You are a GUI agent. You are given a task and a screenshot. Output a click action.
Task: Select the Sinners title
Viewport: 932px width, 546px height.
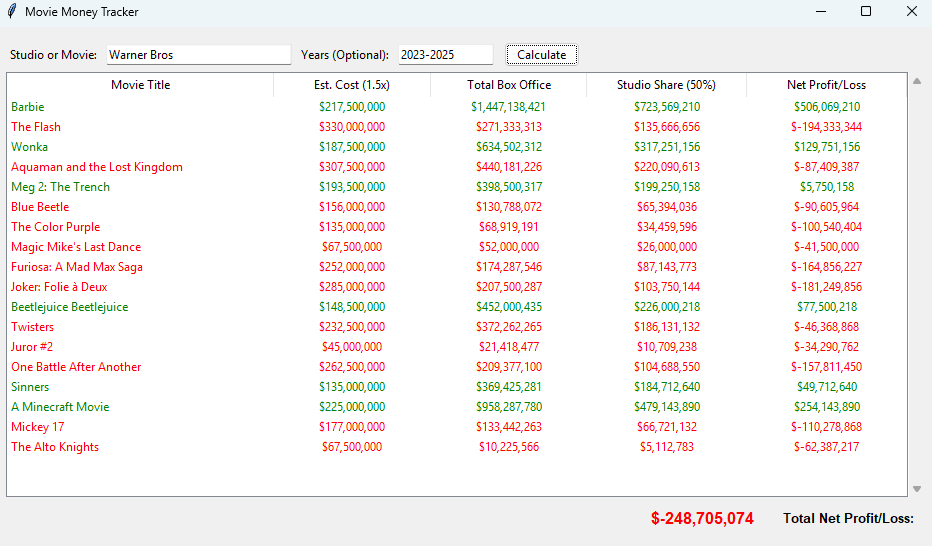pos(30,387)
